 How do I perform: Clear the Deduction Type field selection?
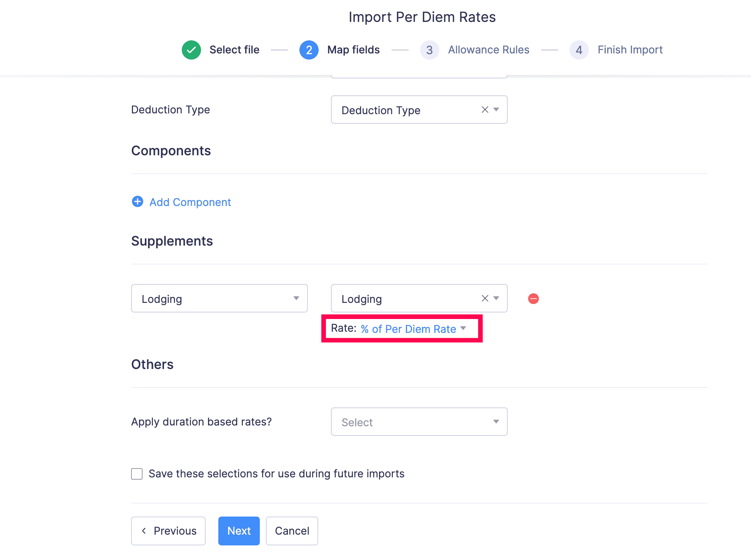click(485, 110)
